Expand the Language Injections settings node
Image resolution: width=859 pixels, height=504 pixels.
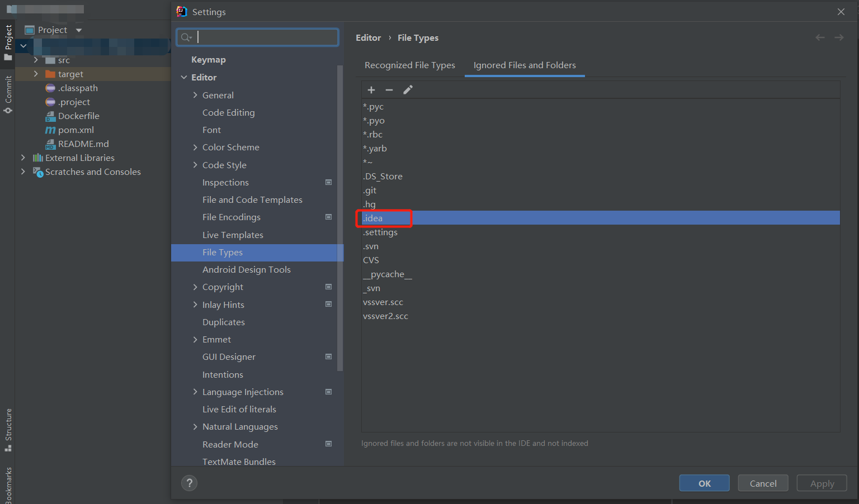[x=195, y=392]
